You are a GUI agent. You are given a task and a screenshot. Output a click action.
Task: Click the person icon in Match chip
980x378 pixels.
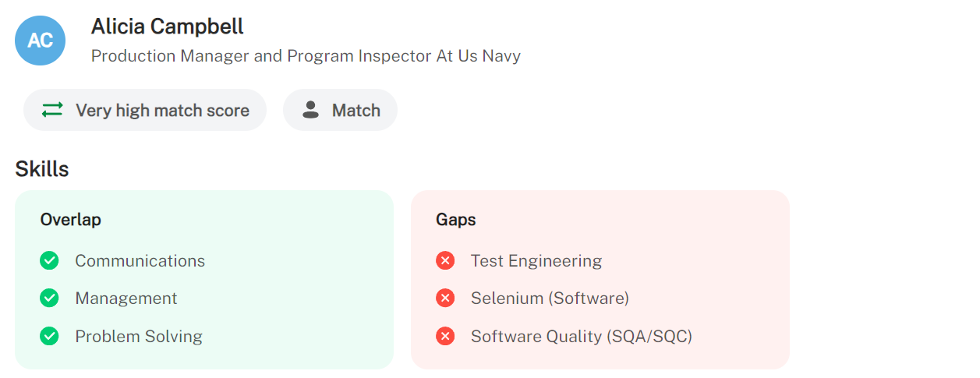(x=311, y=110)
